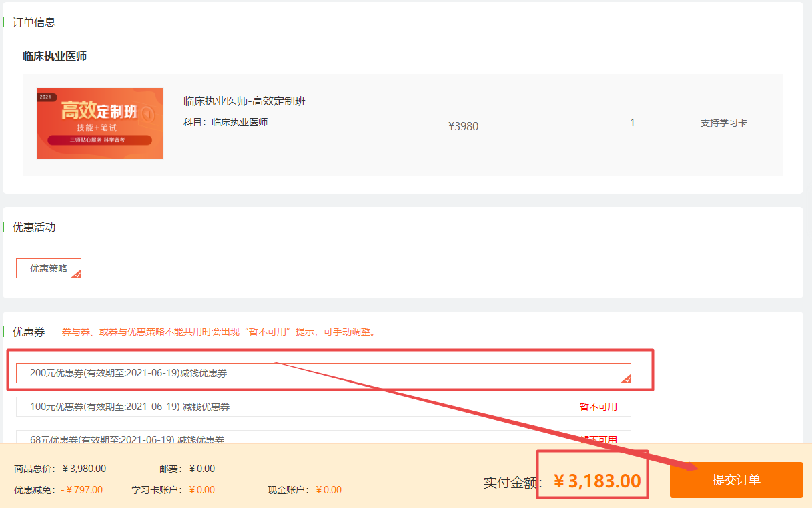Image resolution: width=812 pixels, height=508 pixels.
Task: Click the ¥3,183.00 payable amount
Action: (597, 481)
